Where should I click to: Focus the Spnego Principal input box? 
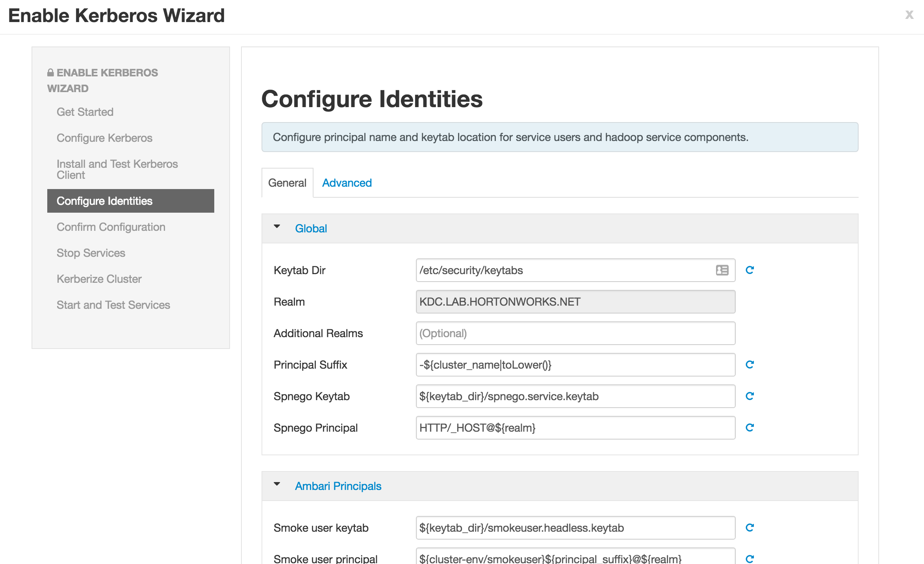[x=575, y=428]
